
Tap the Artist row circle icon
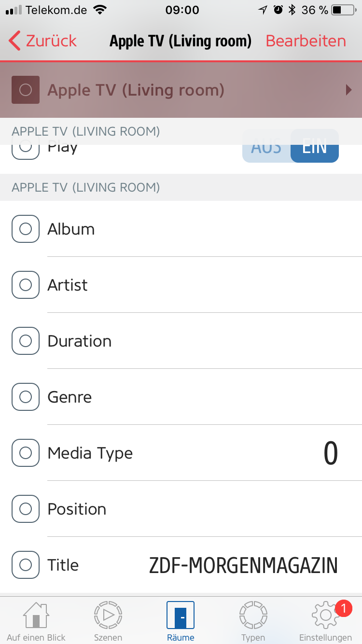(26, 285)
